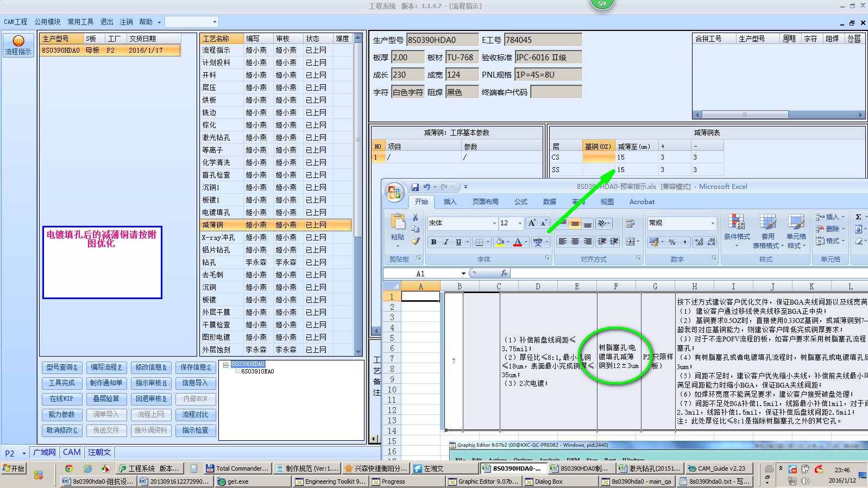Open the 常用工具 menu

click(x=80, y=22)
